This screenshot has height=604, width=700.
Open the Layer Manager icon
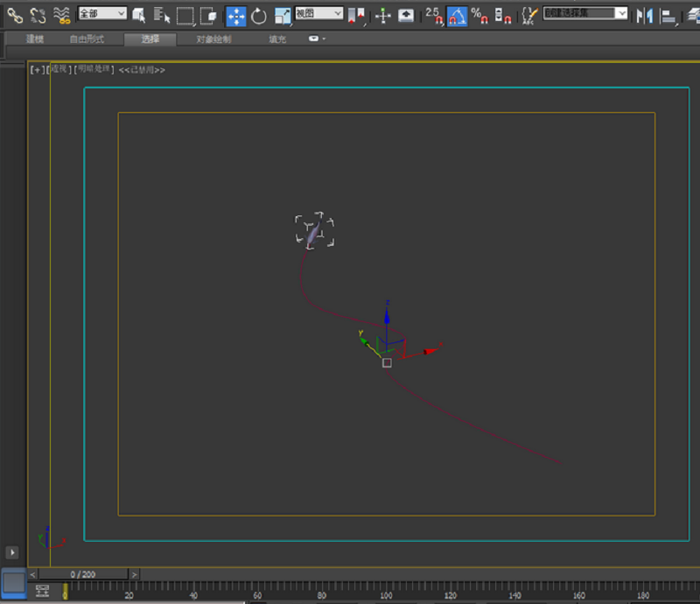[x=693, y=17]
